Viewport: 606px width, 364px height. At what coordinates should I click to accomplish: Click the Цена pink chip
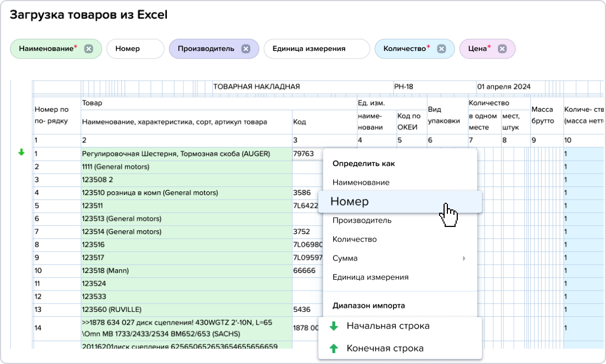[487, 49]
